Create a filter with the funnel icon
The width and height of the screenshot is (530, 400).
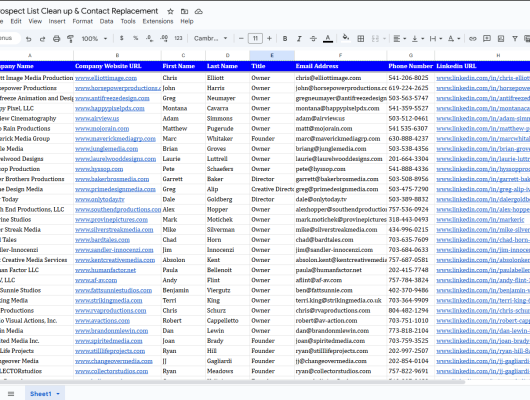[515, 39]
